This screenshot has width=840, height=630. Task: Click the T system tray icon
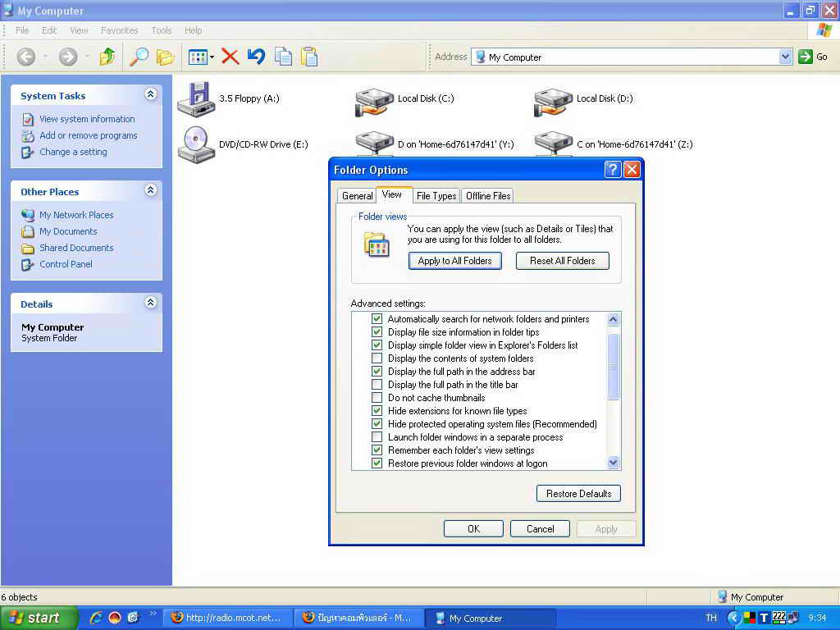[764, 619]
